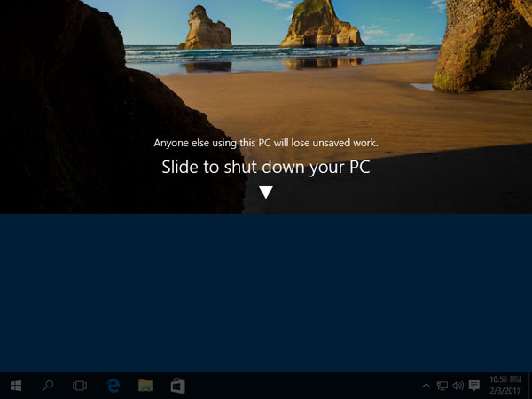Open File Explorer from taskbar
The width and height of the screenshot is (532, 399).
pos(145,386)
